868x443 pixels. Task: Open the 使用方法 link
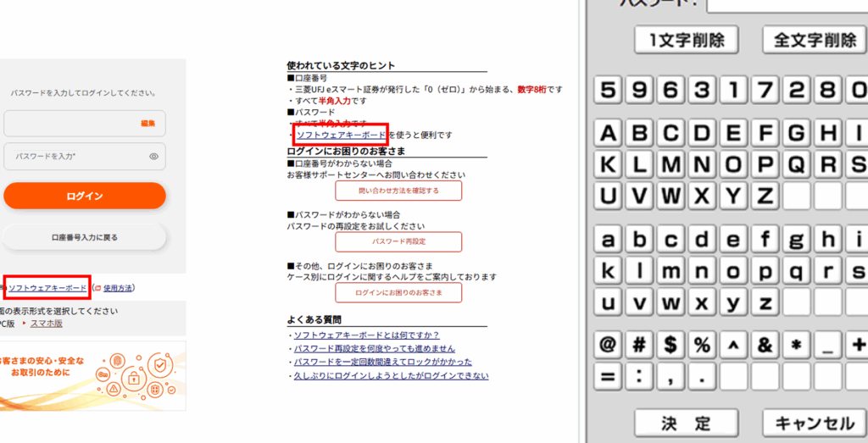click(x=117, y=289)
